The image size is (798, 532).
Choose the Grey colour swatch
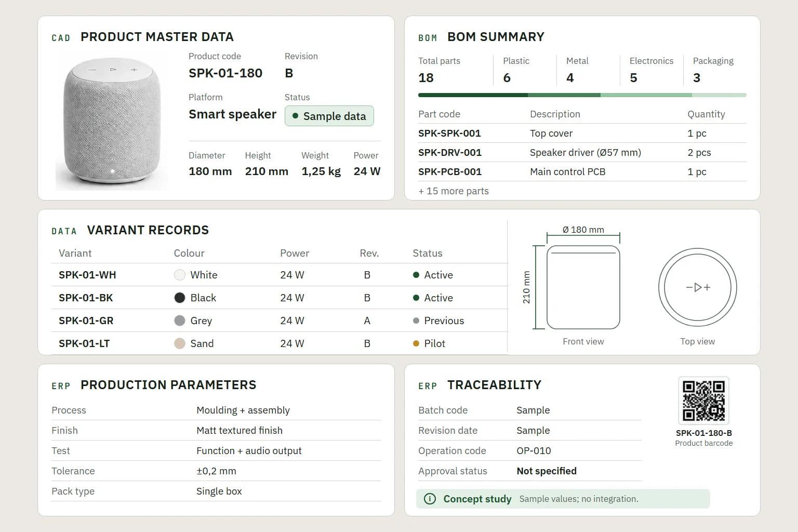point(179,321)
